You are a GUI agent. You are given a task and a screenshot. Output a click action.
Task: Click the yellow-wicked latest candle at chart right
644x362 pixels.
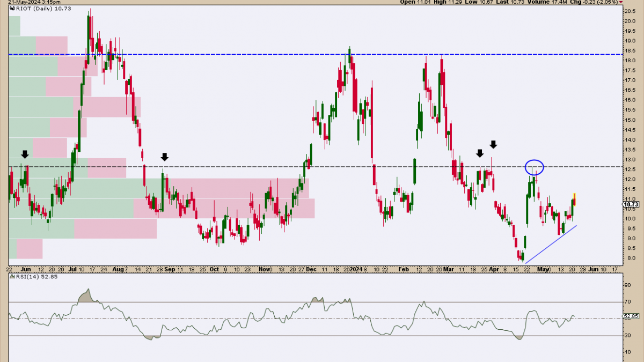coord(575,200)
